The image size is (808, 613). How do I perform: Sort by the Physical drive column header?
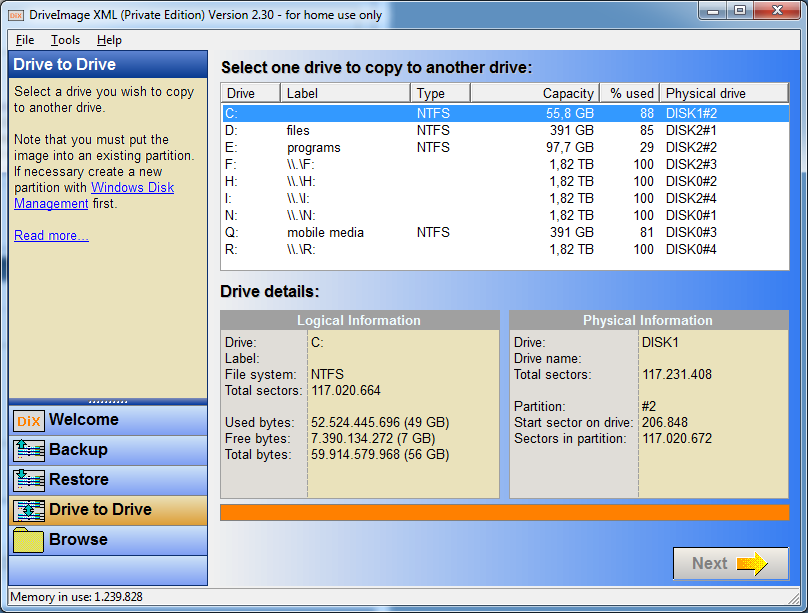pyautogui.click(x=725, y=93)
